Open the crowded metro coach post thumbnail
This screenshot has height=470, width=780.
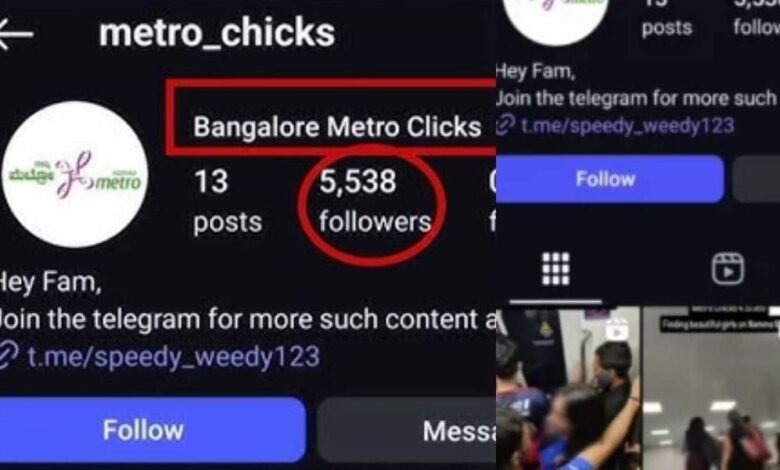coord(568,388)
